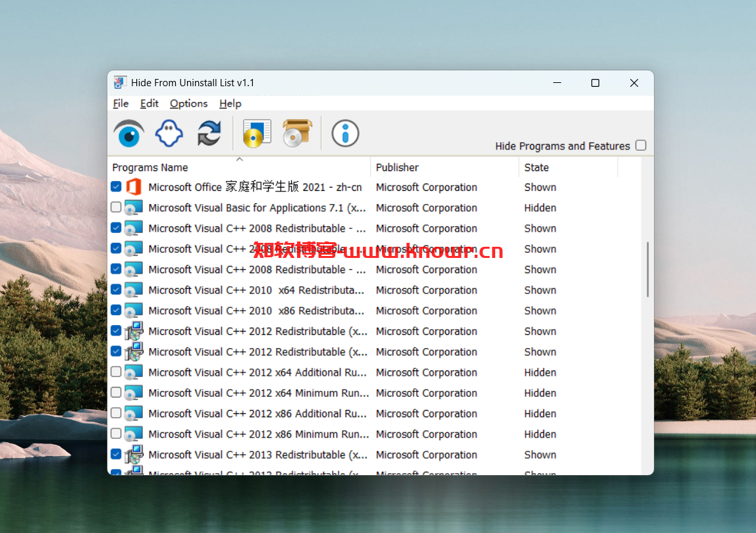Select Visual C++ 2012 x64 Additional Runtime name

257,372
